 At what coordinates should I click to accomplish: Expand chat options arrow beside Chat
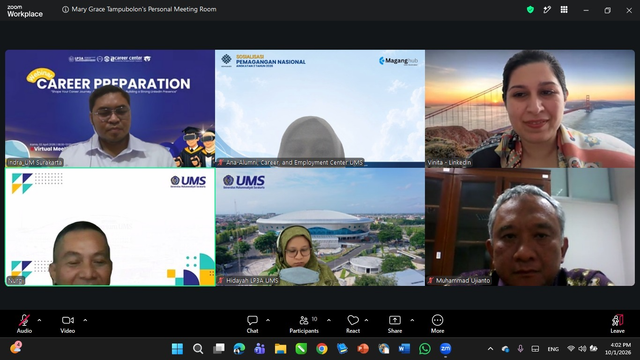tap(268, 320)
